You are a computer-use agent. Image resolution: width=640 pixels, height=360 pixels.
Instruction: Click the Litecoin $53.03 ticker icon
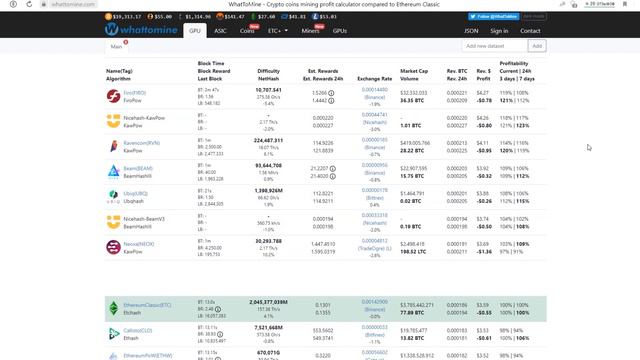tap(315, 17)
